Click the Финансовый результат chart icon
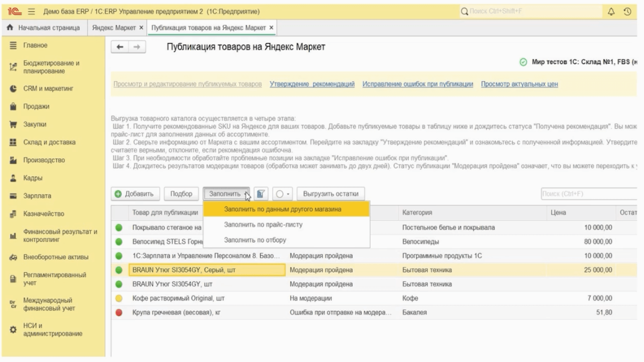644x362 pixels. 13,236
